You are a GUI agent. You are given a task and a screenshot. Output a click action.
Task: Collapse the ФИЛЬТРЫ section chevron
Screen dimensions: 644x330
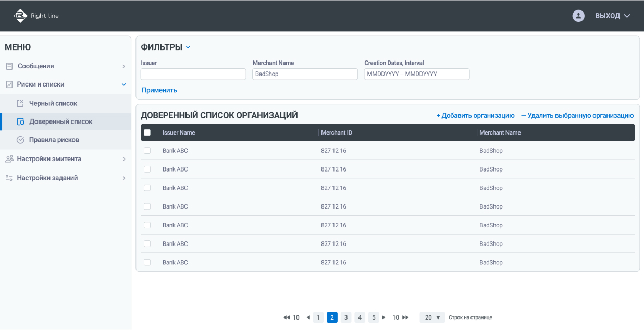click(x=188, y=47)
